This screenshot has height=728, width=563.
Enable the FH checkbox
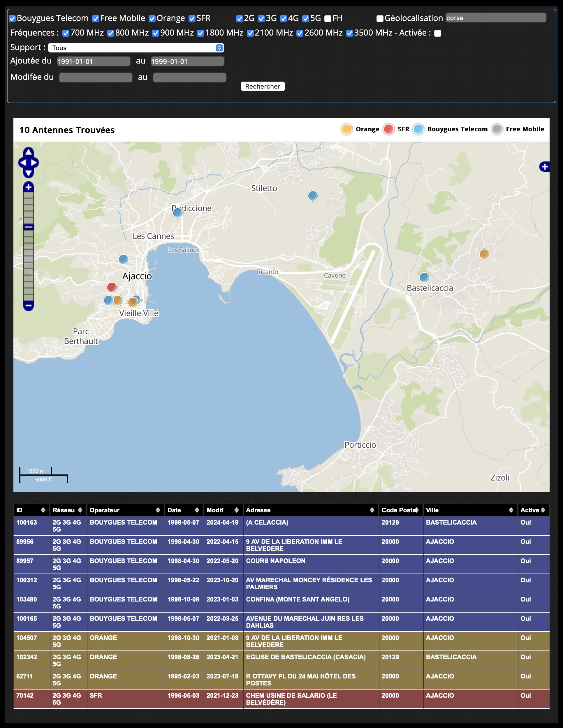click(x=328, y=19)
